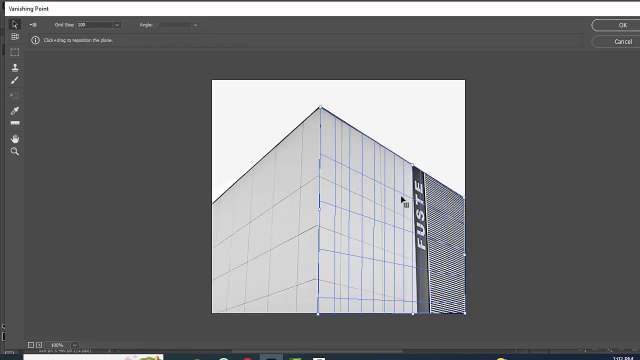This screenshot has width=640, height=360.
Task: Click the left edge midpoint handle of the plane
Action: coord(319,210)
